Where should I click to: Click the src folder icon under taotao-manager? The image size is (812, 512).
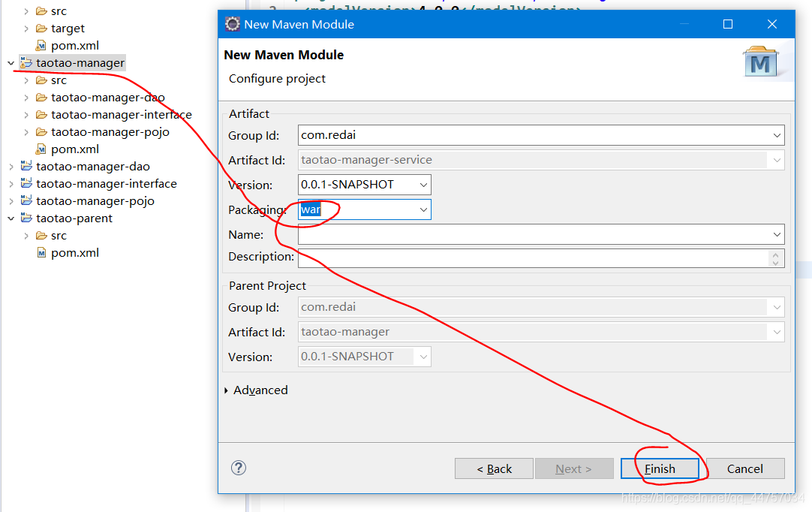pos(41,80)
